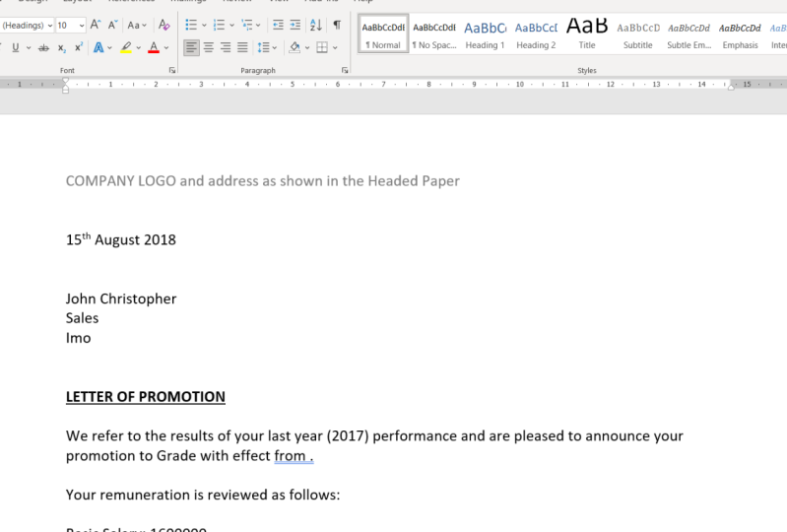The height and width of the screenshot is (532, 787).
Task: Toggle superscript formatting
Action: click(x=78, y=47)
